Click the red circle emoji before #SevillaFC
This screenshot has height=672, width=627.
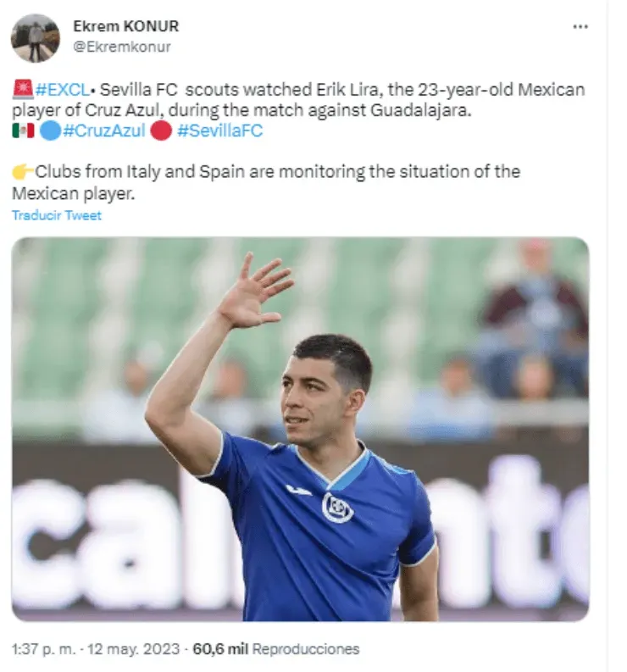[x=160, y=131]
